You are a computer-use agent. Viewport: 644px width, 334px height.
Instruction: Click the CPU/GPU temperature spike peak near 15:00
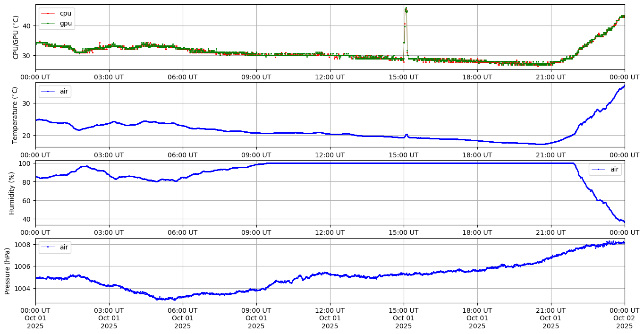click(x=406, y=8)
